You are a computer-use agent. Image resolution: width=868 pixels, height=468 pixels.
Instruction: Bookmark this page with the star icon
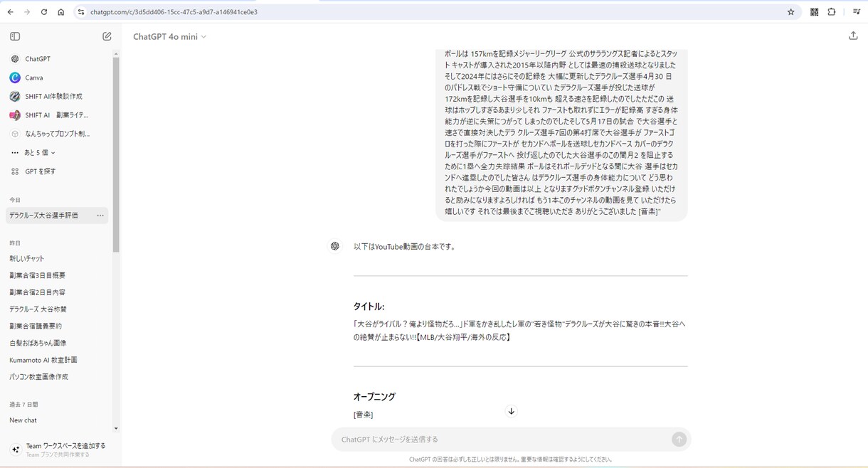[x=790, y=12]
